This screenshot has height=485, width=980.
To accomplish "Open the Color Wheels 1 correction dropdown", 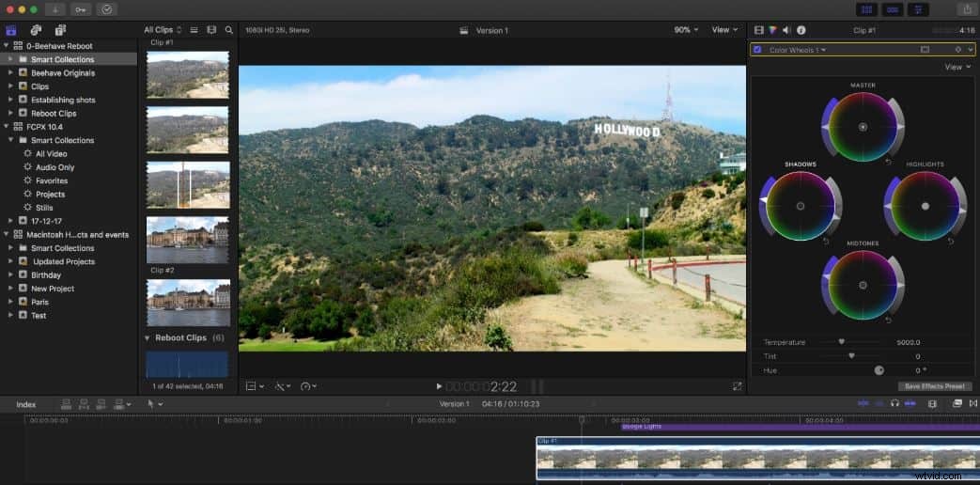I will point(798,50).
